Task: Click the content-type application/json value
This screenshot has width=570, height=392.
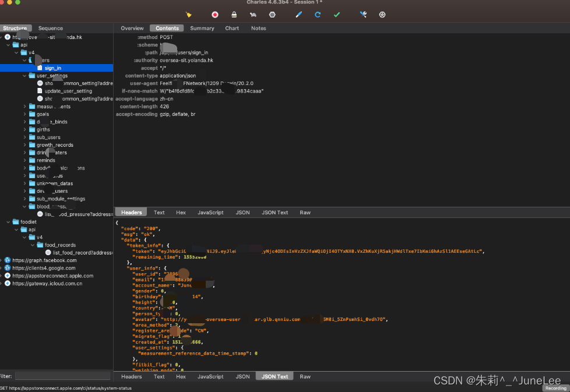Action: click(178, 76)
